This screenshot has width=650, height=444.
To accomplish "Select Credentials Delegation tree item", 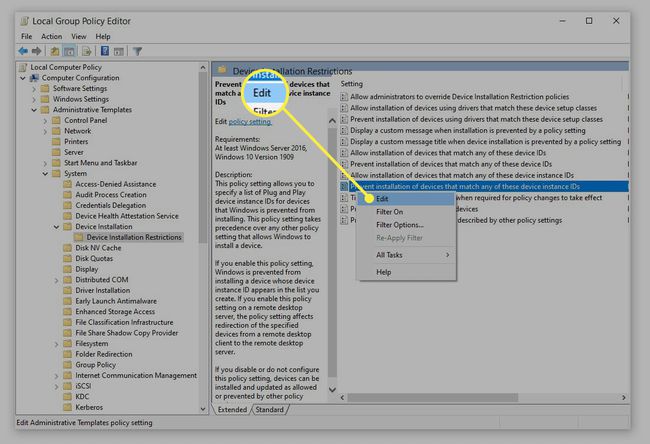I will pos(110,205).
